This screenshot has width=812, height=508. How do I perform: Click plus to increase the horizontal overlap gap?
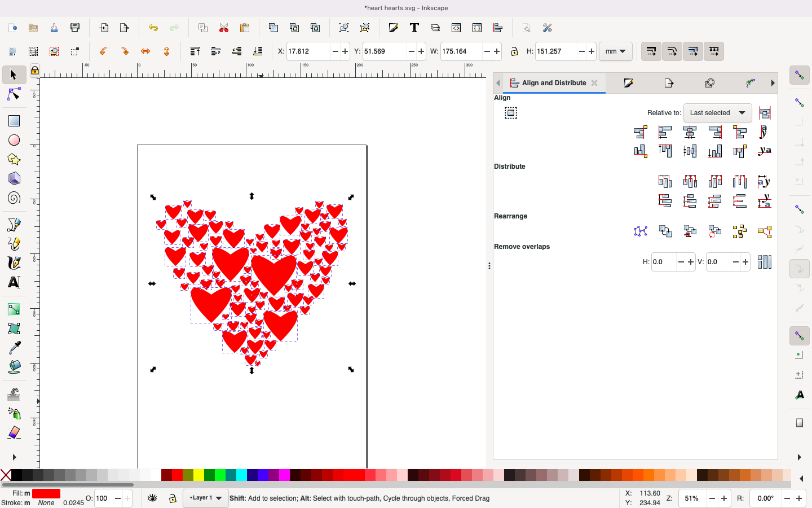click(690, 262)
